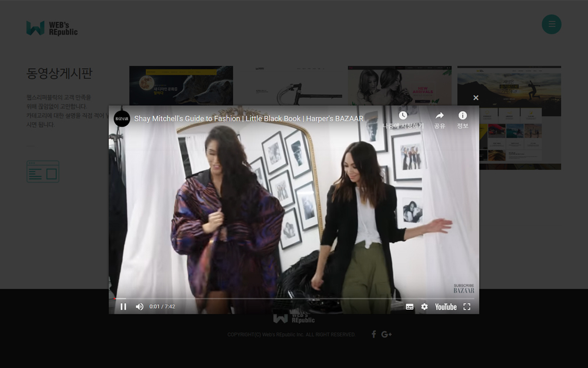Screen dimensions: 588x368
Task: Click the footer WEB's REpublic logo
Action: [293, 319]
